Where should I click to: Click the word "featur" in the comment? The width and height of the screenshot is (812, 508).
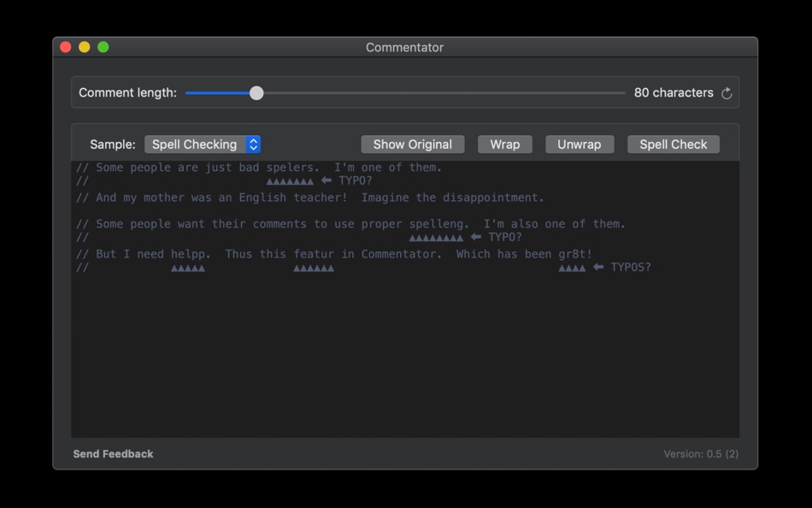click(314, 254)
